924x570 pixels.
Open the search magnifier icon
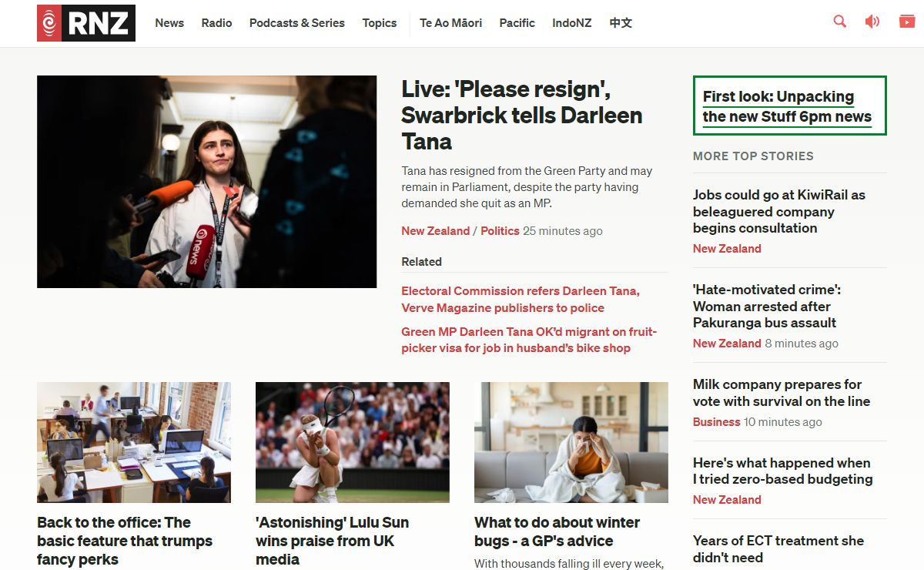(839, 22)
